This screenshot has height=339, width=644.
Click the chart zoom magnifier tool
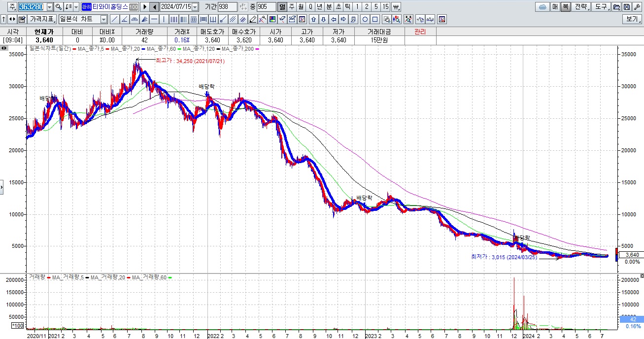pos(387,19)
